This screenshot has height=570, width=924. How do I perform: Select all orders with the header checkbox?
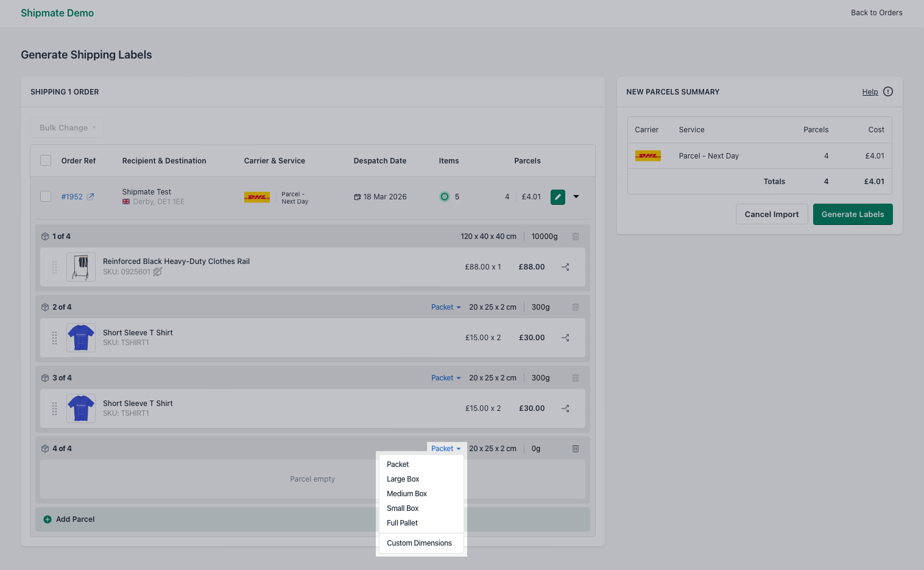pyautogui.click(x=46, y=160)
